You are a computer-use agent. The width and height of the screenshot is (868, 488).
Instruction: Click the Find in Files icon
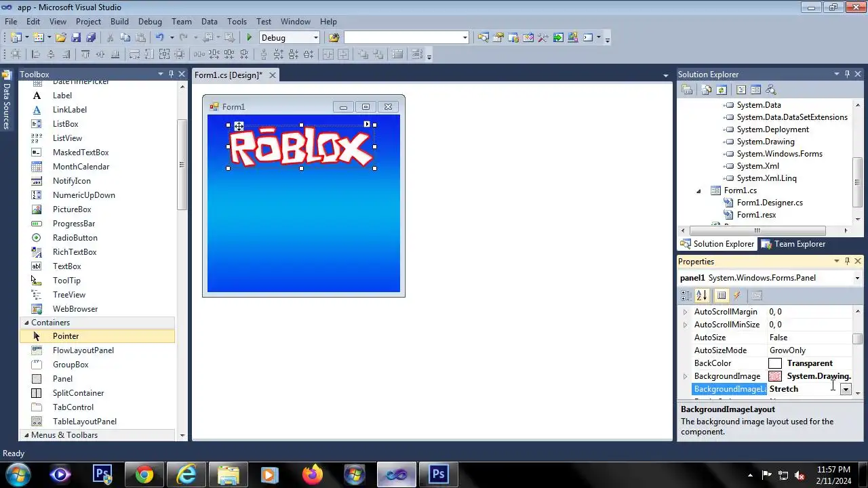pos(334,37)
